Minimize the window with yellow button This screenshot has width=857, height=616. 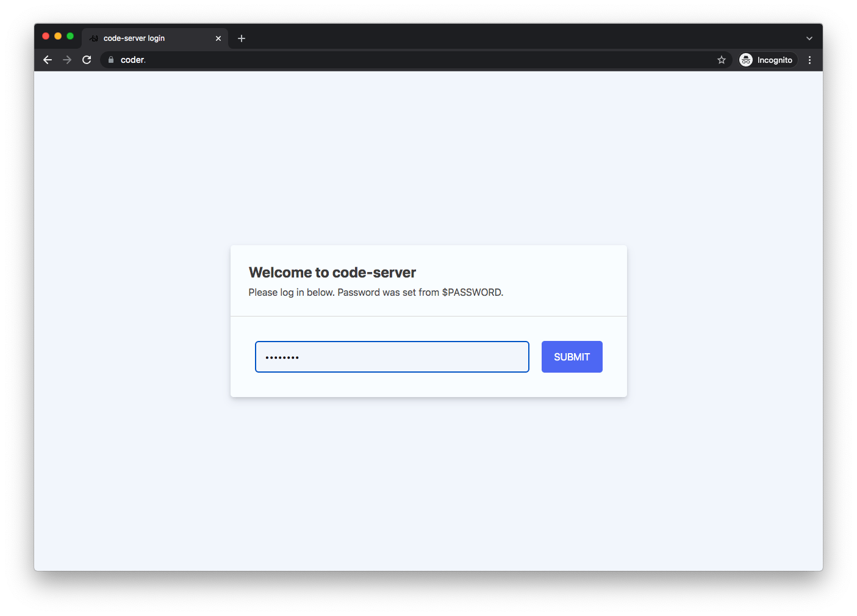(x=58, y=36)
